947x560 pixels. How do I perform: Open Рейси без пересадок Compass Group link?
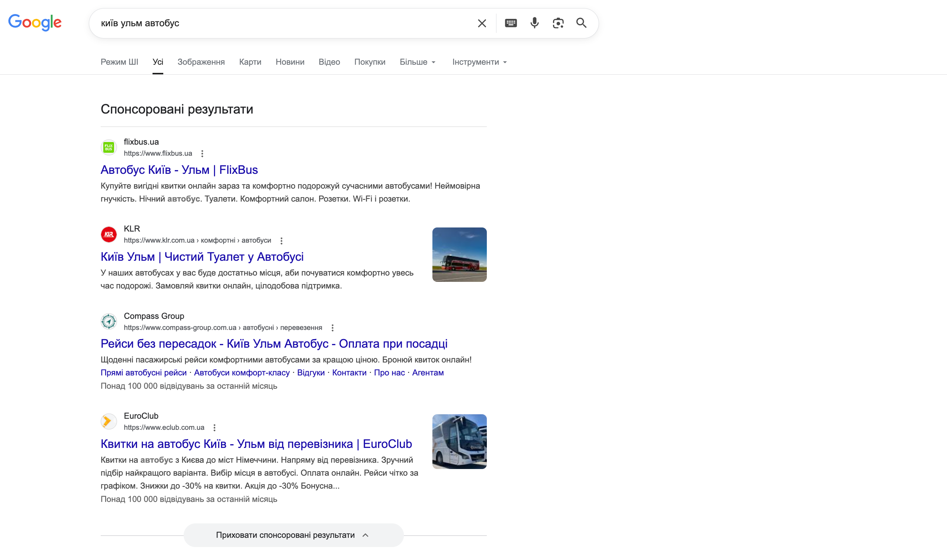(274, 344)
